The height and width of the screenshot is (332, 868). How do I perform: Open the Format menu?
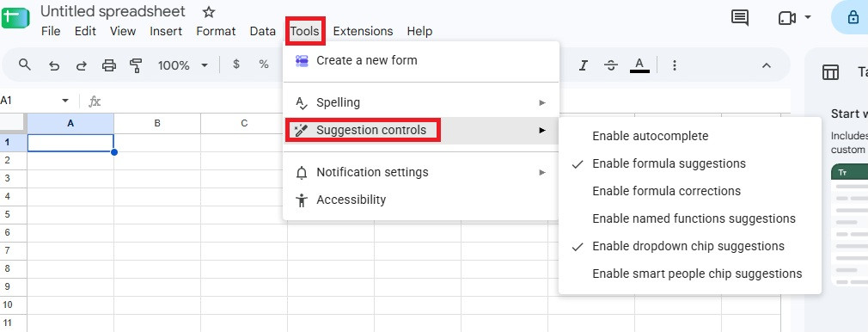[x=216, y=31]
